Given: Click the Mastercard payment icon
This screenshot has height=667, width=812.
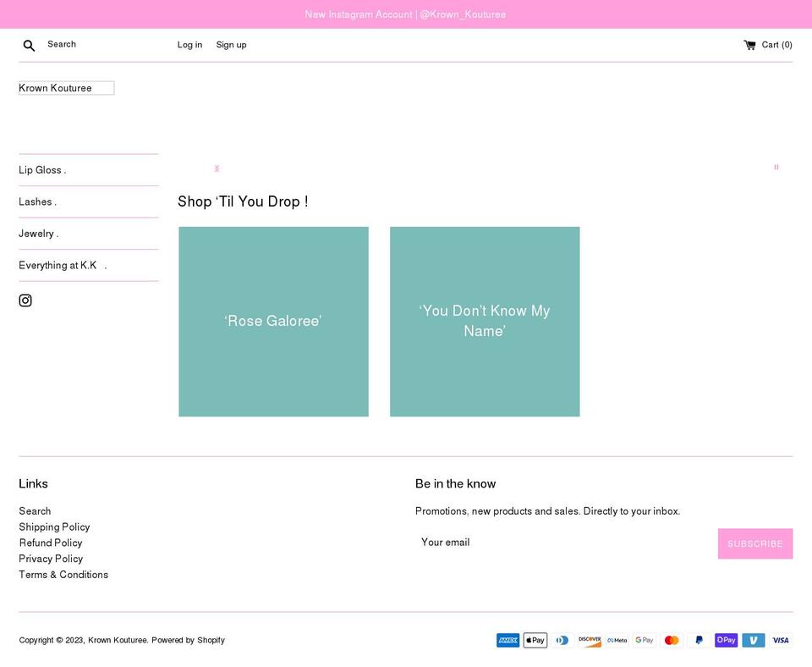Looking at the screenshot, I should pyautogui.click(x=672, y=640).
